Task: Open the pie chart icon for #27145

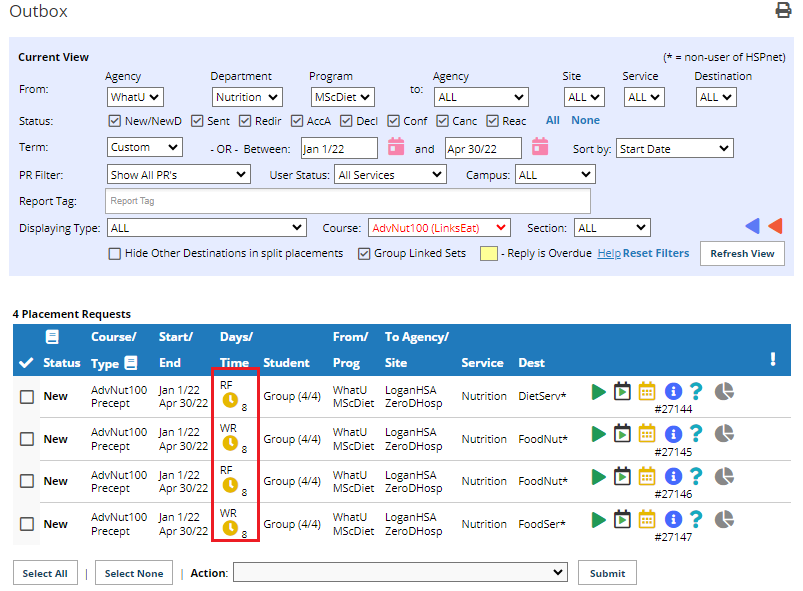Action: (724, 434)
